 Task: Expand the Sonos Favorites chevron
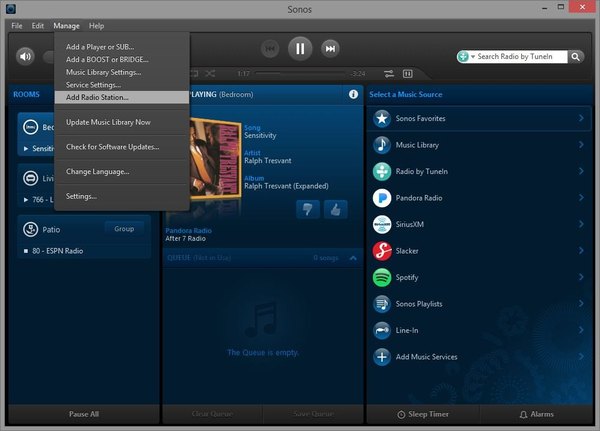(x=581, y=118)
